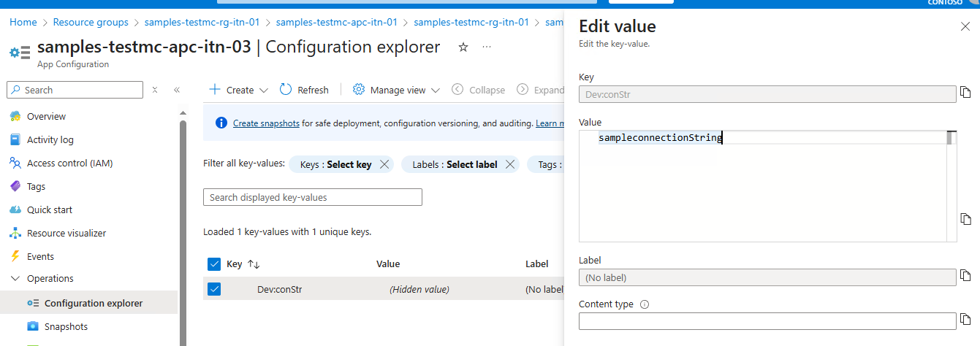Show Content type info tooltip icon

[645, 304]
